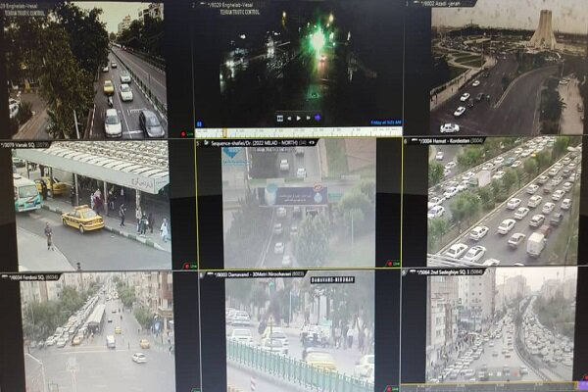The width and height of the screenshot is (588, 392).
Task: Select the Vanak SQ. camera feed with yellow taxi
Action: tap(93, 206)
